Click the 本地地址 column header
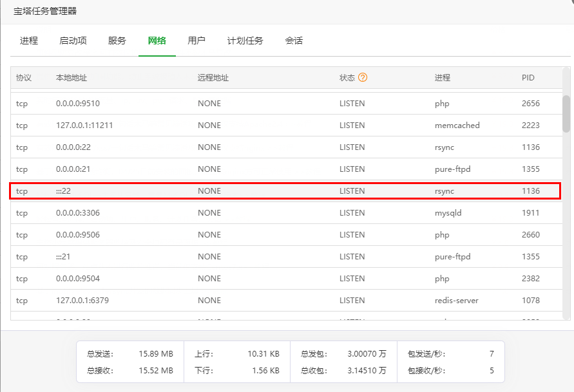The width and height of the screenshot is (574, 392). [x=71, y=77]
